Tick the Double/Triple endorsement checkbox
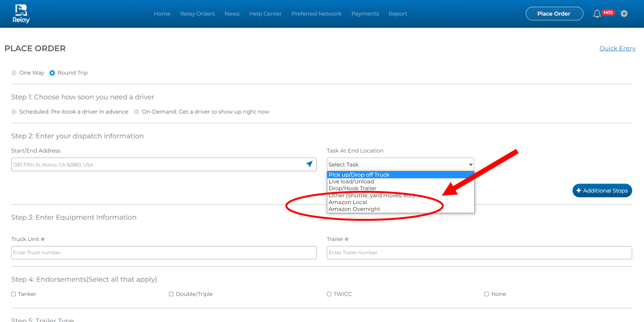The image size is (644, 322). tap(171, 294)
